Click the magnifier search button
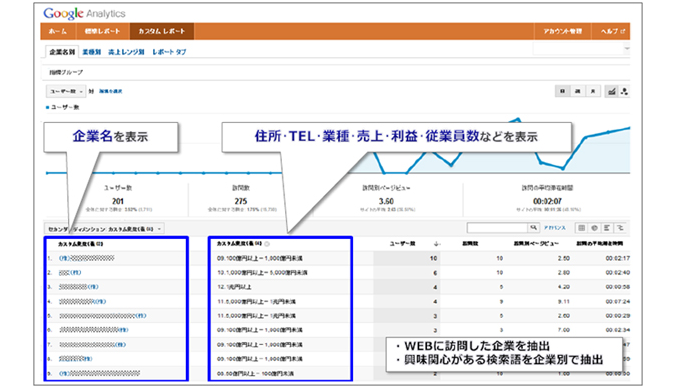The height and width of the screenshot is (389, 680). click(533, 228)
